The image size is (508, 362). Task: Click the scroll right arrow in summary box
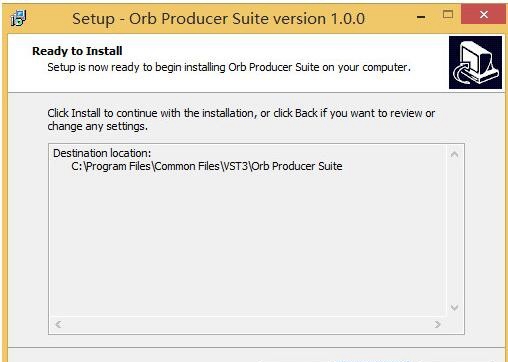pos(438,324)
